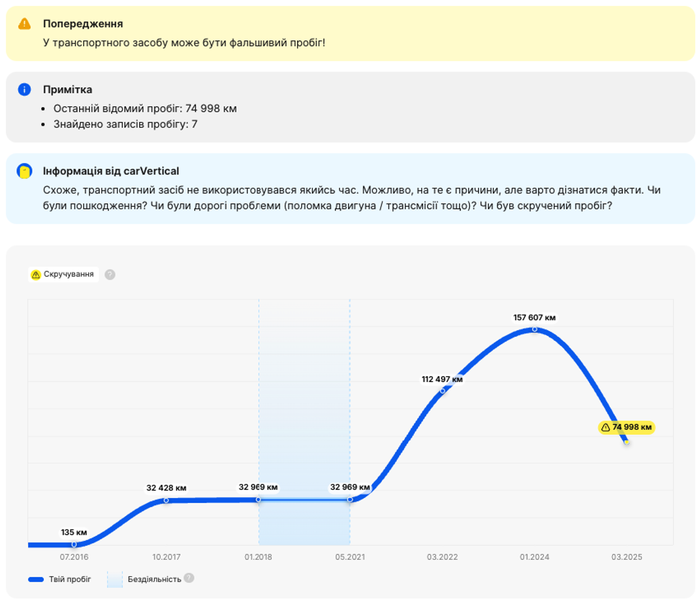Click the blue info circle icon
The height and width of the screenshot is (604, 700).
(x=24, y=89)
